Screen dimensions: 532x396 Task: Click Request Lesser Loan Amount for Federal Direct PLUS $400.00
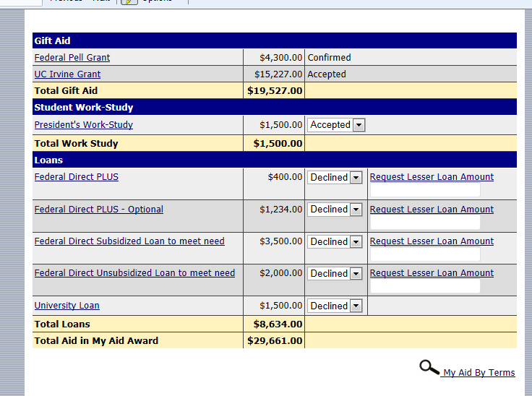point(432,177)
